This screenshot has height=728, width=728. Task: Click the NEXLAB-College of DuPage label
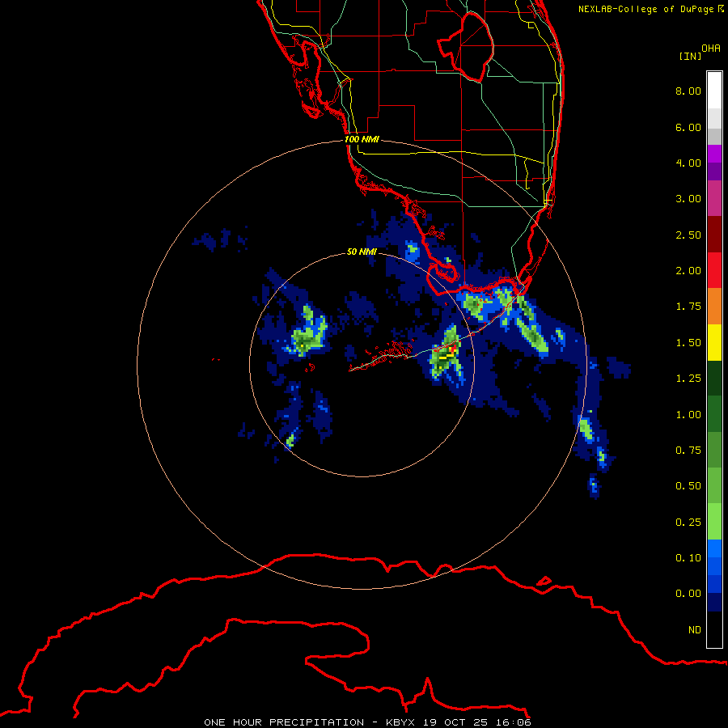click(650, 9)
